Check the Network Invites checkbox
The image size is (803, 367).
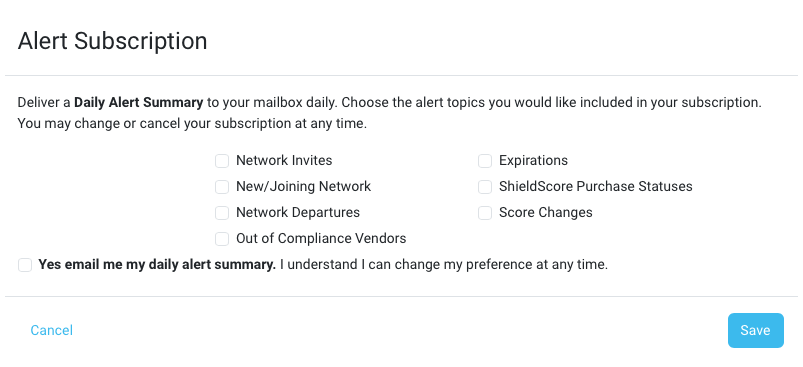pyautogui.click(x=222, y=161)
